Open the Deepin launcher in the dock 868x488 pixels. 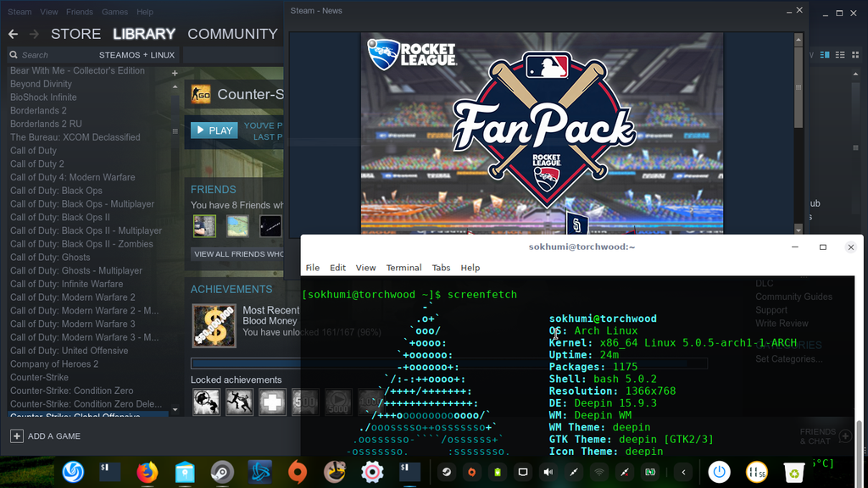point(73,472)
